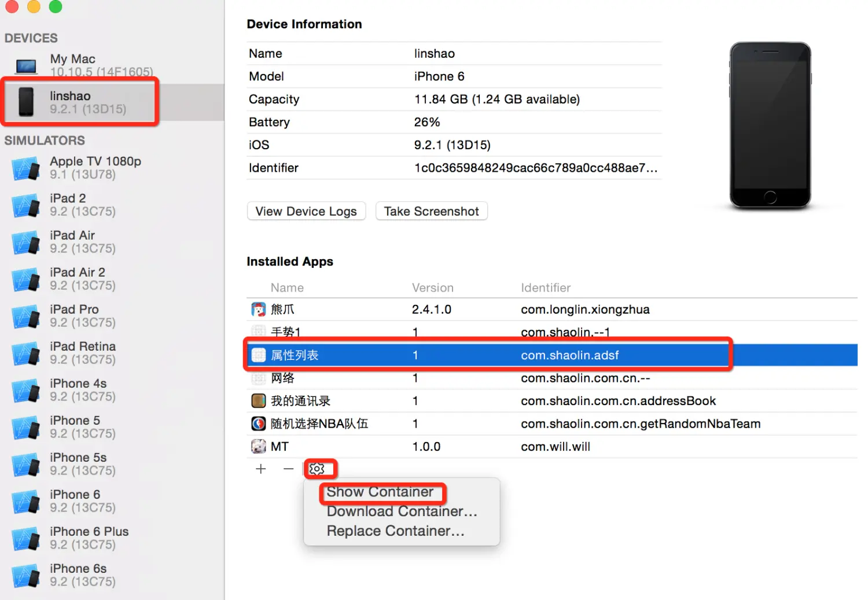Select iPad Air 2 simulator icon
This screenshot has width=868, height=600.
coord(25,279)
